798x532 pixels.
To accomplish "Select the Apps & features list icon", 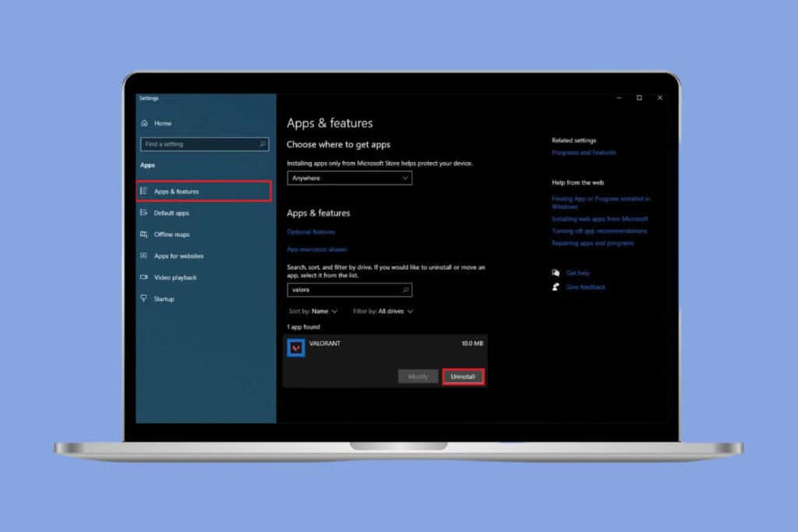I will coord(144,192).
